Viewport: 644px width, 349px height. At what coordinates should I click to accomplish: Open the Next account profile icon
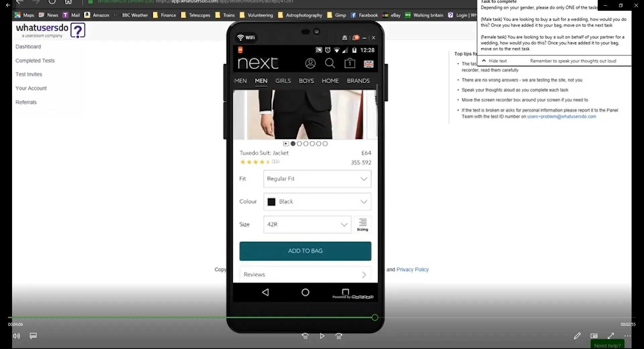pos(310,63)
